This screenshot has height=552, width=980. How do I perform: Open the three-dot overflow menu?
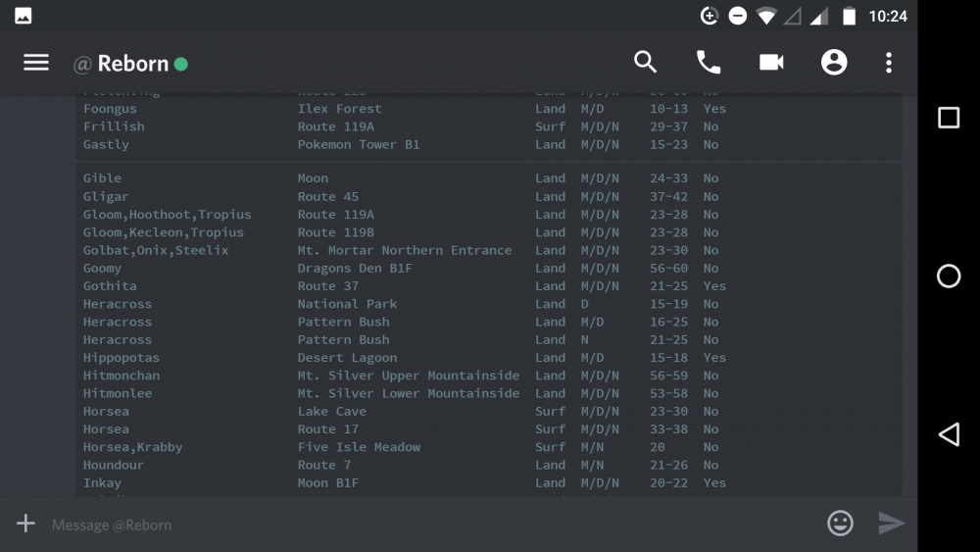(x=889, y=63)
